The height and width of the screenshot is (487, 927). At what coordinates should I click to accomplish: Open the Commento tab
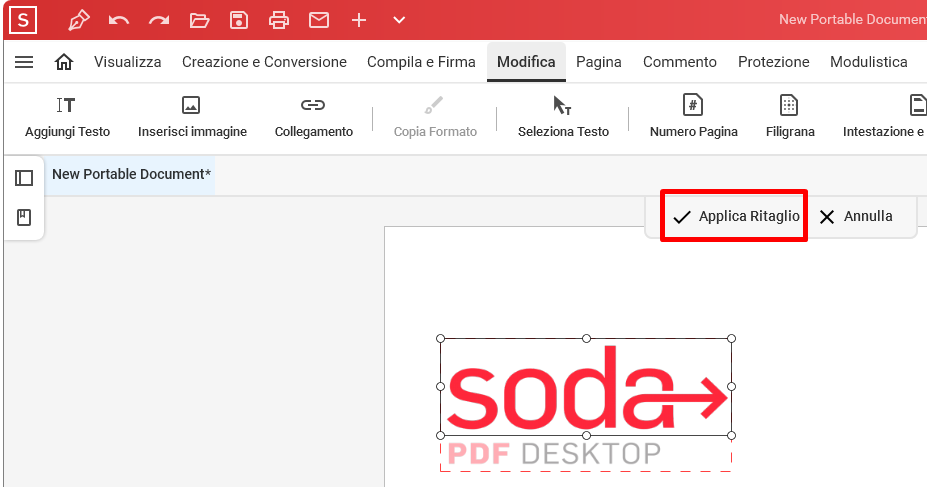(680, 62)
